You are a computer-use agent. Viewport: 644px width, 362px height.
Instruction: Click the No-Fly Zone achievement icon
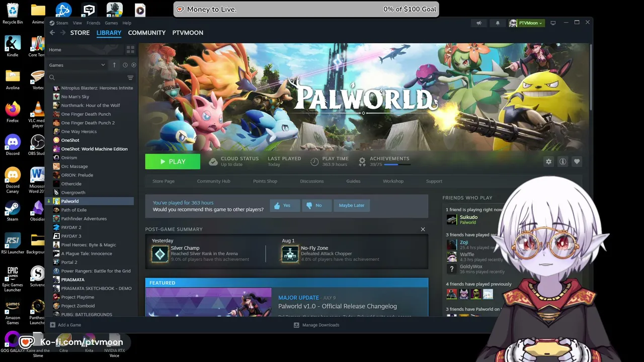[x=290, y=254]
